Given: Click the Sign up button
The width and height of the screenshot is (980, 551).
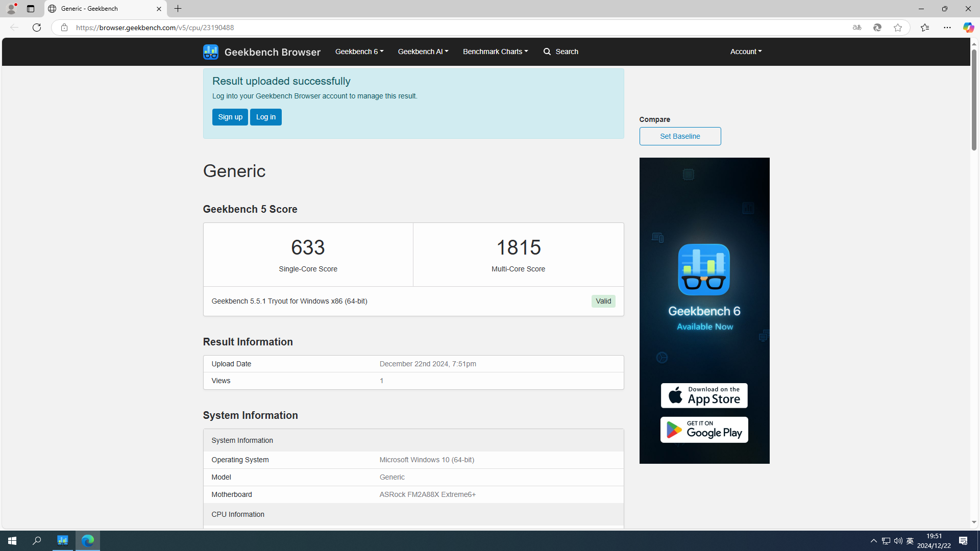Looking at the screenshot, I should pyautogui.click(x=230, y=117).
